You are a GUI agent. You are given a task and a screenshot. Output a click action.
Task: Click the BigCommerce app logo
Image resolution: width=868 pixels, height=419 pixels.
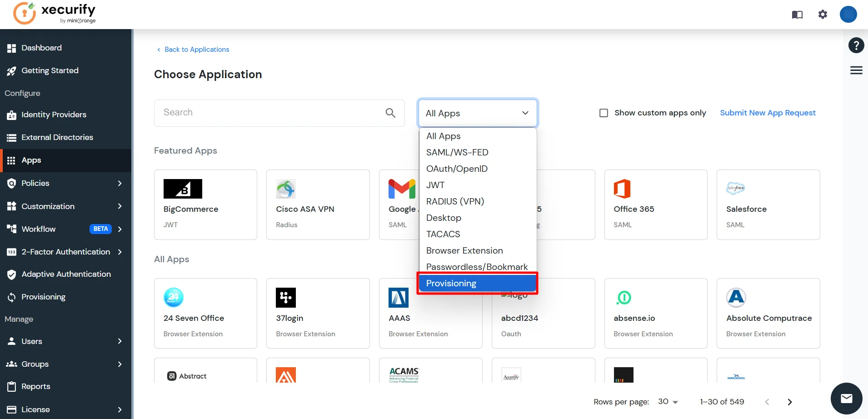(x=183, y=189)
